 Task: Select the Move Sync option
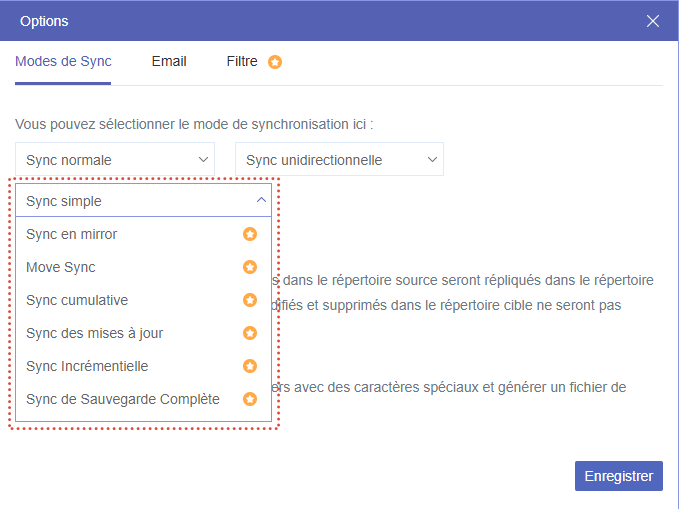click(x=61, y=267)
